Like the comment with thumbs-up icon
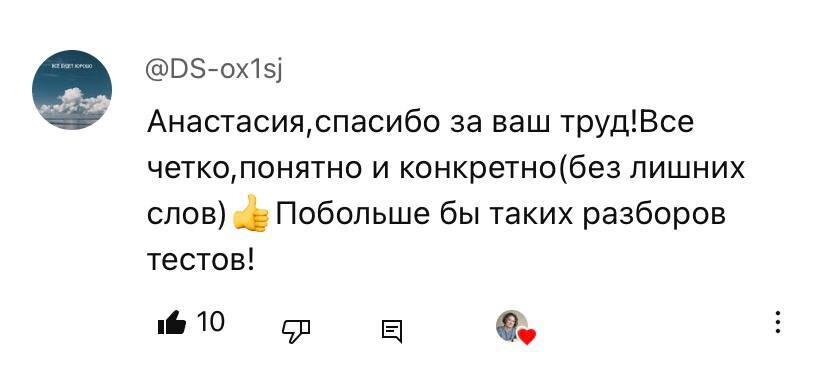The width and height of the screenshot is (828, 382). click(x=172, y=322)
